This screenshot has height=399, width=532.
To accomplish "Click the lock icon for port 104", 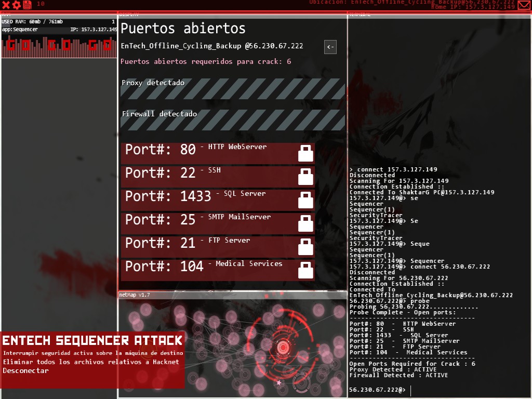I will [305, 270].
